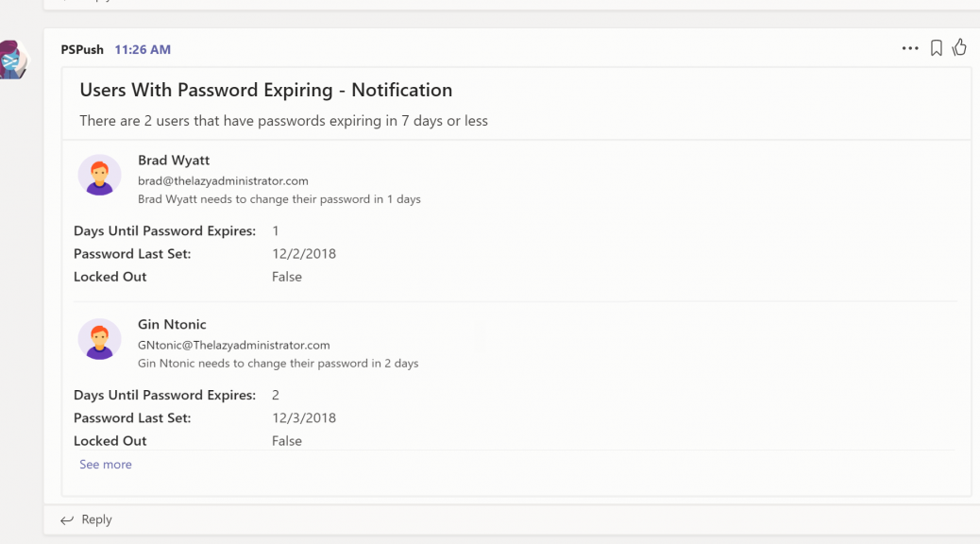Click Gin Ntonic's Locked Out value False

click(287, 441)
